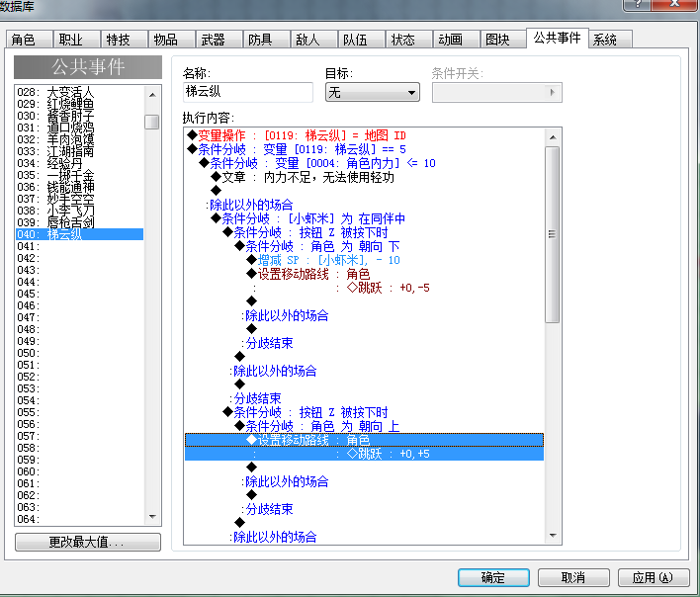Select event 030: 酱香肘子
700x597 pixels.
pos(79,116)
